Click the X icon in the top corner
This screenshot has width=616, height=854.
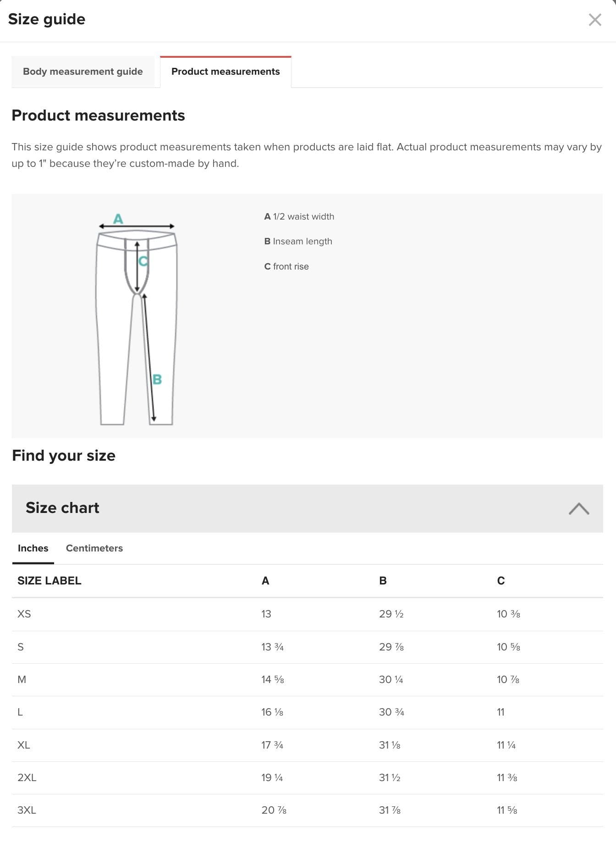594,20
